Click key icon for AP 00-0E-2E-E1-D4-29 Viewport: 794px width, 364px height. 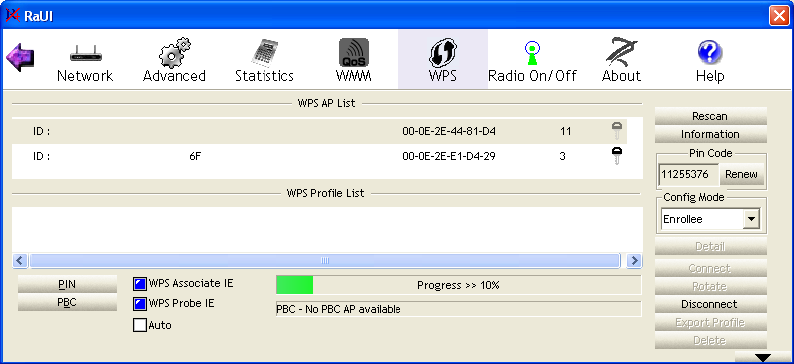(x=616, y=156)
